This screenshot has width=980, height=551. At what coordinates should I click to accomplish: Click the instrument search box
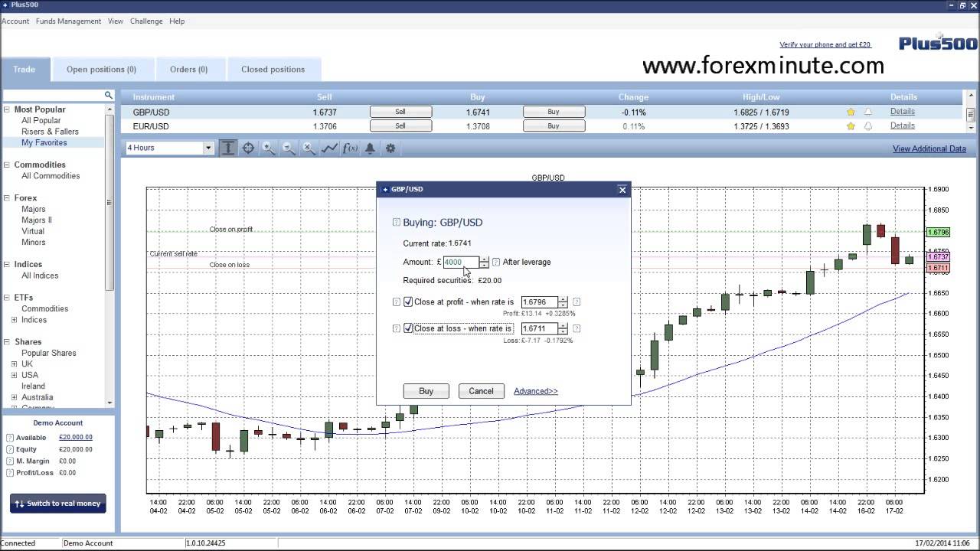(x=54, y=95)
